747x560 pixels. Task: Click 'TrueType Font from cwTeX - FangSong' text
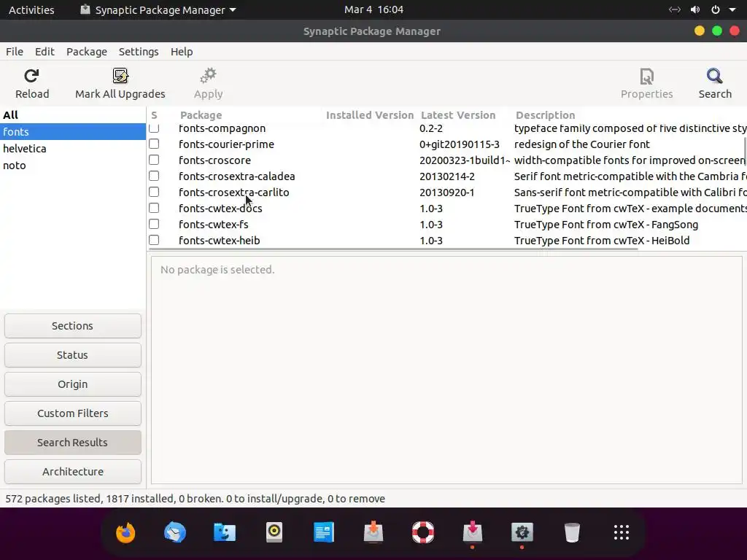[606, 225]
